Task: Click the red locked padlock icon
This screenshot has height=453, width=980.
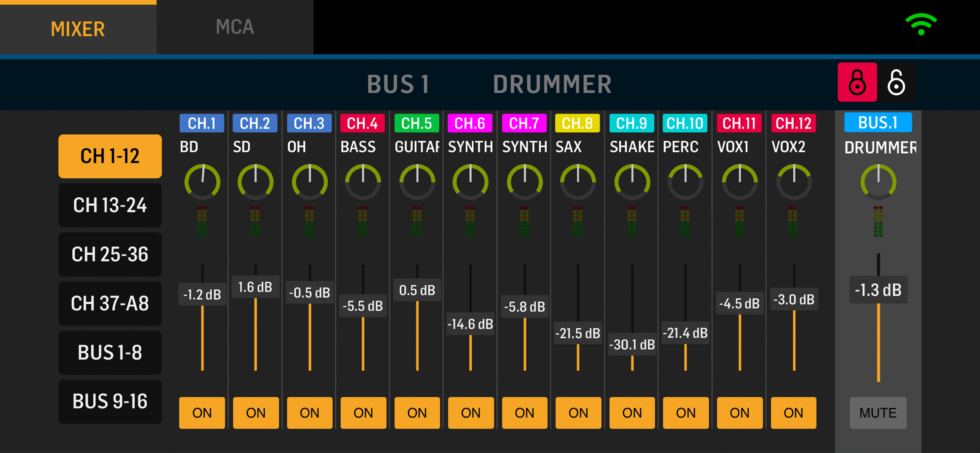Action: click(857, 82)
